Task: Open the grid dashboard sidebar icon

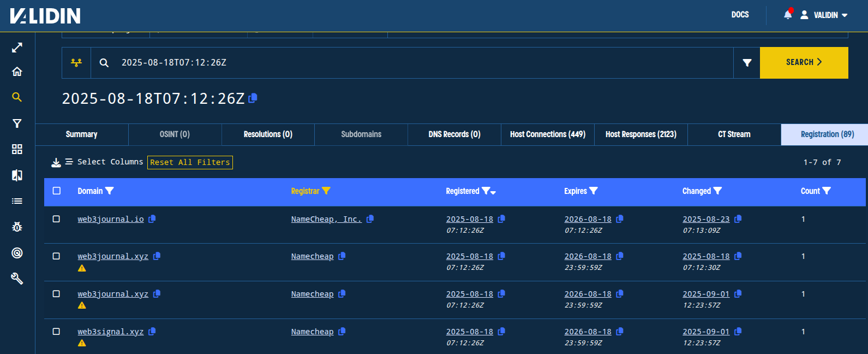Action: (17, 149)
